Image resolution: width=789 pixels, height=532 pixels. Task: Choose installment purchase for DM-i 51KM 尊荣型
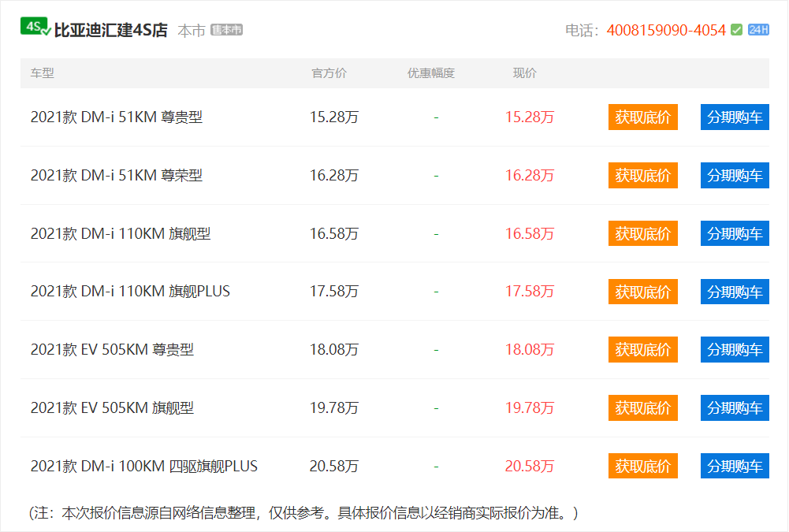tap(735, 176)
